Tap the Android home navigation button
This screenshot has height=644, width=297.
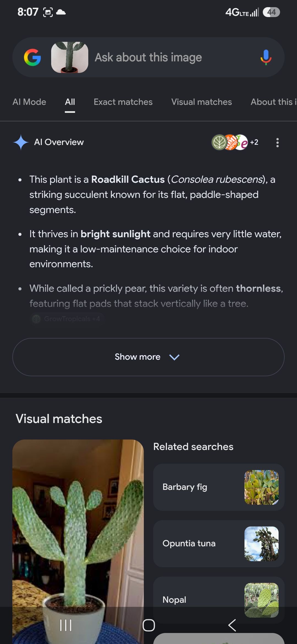coord(148,625)
